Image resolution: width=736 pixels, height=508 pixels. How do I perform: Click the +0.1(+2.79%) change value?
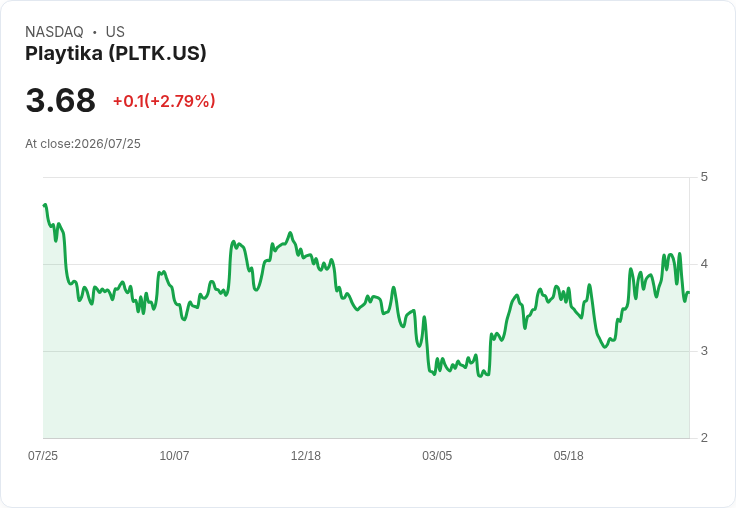pyautogui.click(x=164, y=100)
